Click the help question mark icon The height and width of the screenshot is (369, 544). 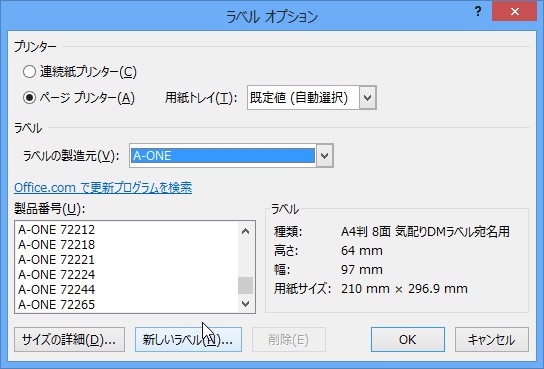click(x=478, y=12)
